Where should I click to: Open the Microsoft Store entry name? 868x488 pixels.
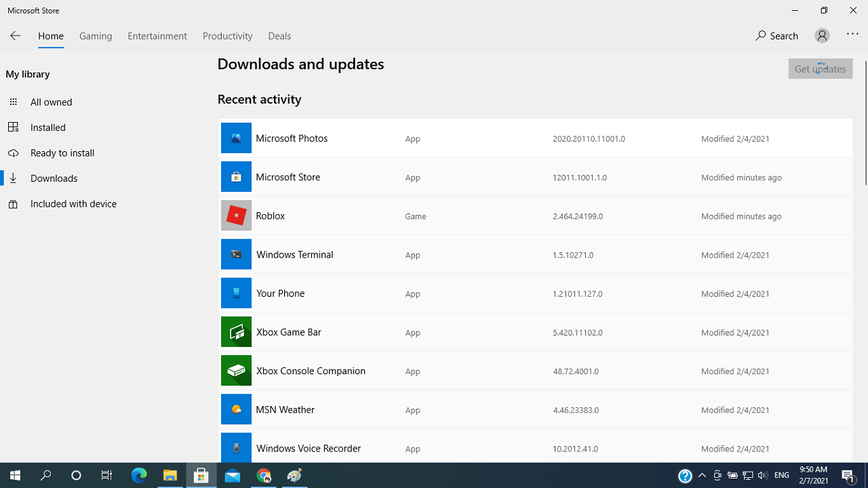288,177
